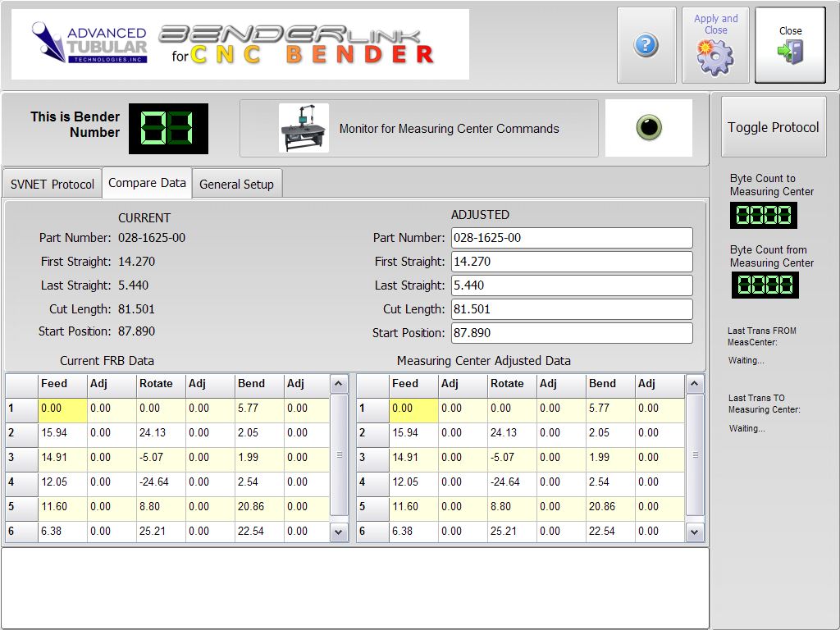Click the Adjusted Part Number input field
Viewport: 840px width, 630px height.
tap(571, 238)
